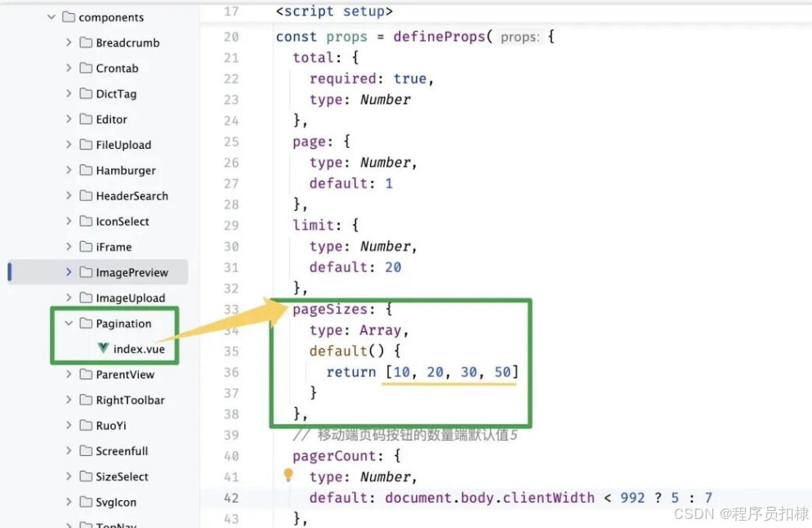Screen dimensions: 812x528
Task: Click the SvgIcon folder icon
Action: tap(86, 502)
